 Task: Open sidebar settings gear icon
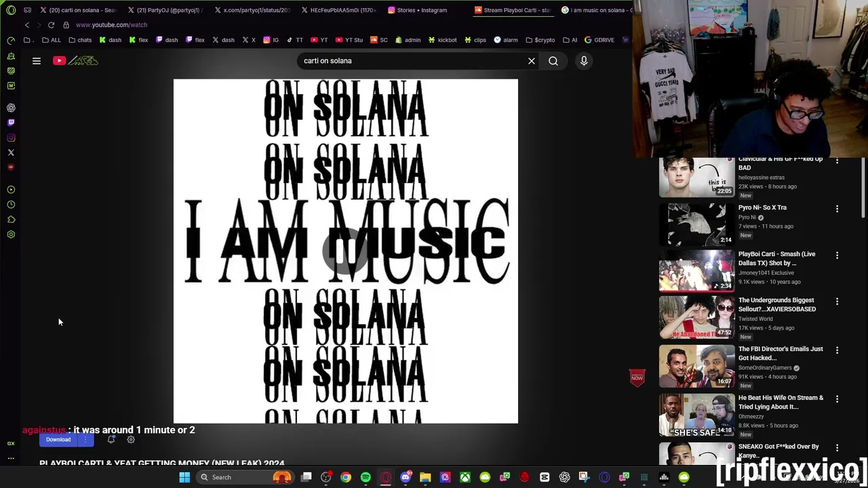[x=11, y=235]
